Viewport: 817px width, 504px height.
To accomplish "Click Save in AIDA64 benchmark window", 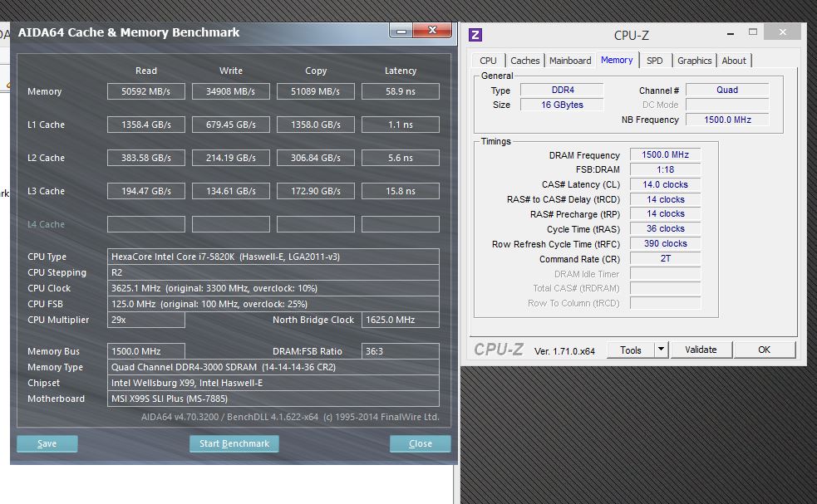I will (47, 443).
